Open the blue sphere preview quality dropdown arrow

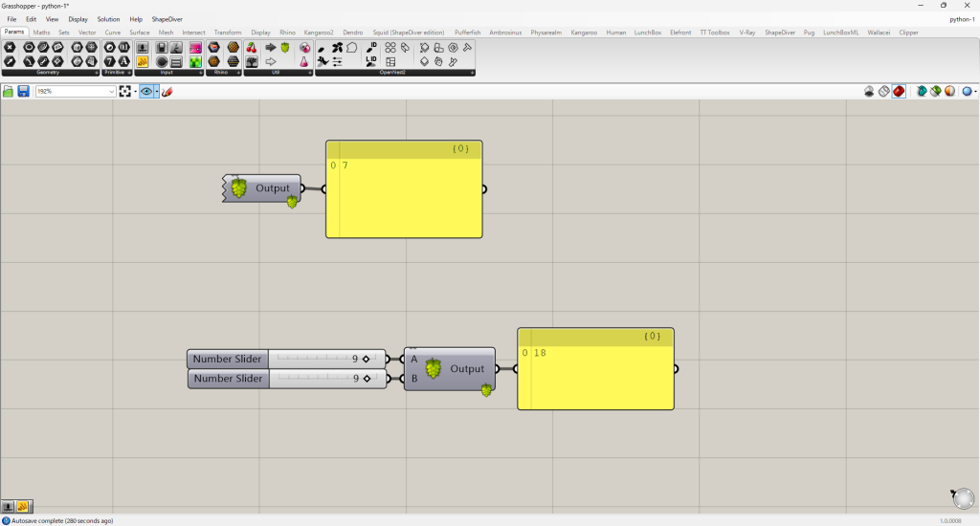(975, 92)
